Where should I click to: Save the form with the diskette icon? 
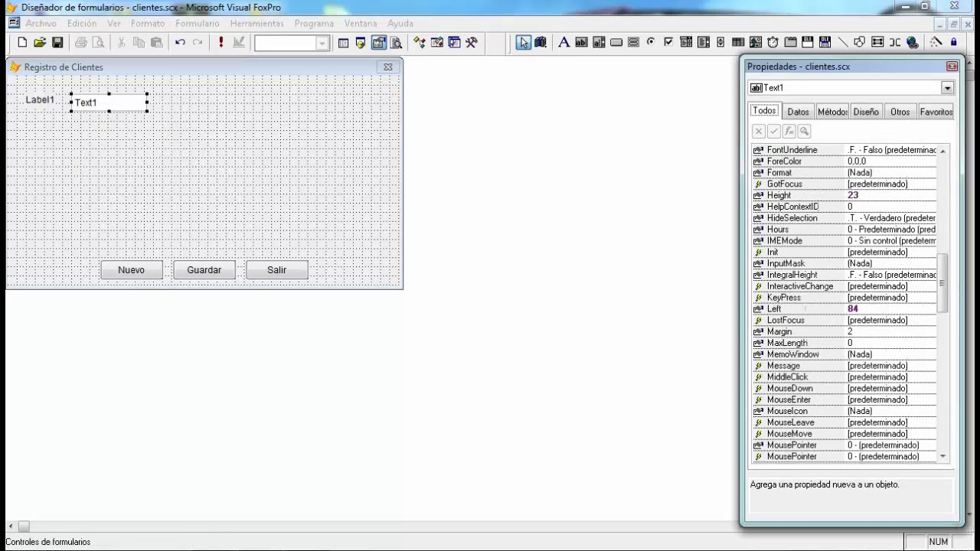[x=57, y=43]
